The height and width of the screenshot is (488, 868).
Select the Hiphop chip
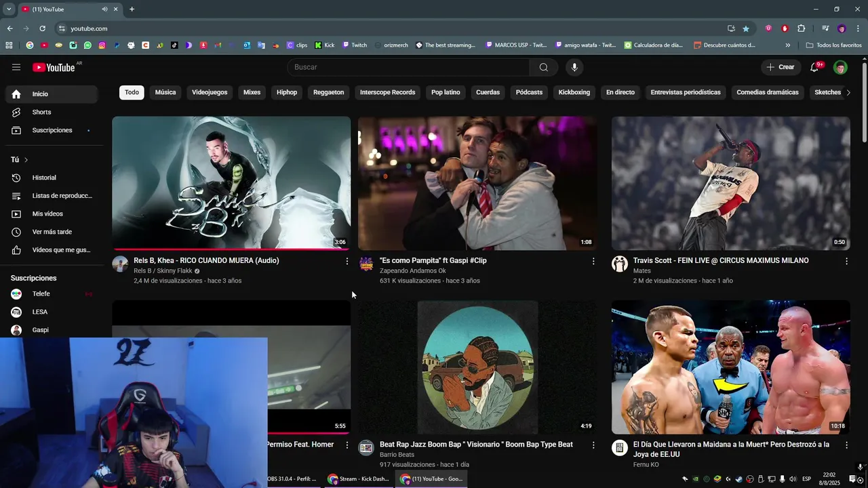[x=287, y=92]
